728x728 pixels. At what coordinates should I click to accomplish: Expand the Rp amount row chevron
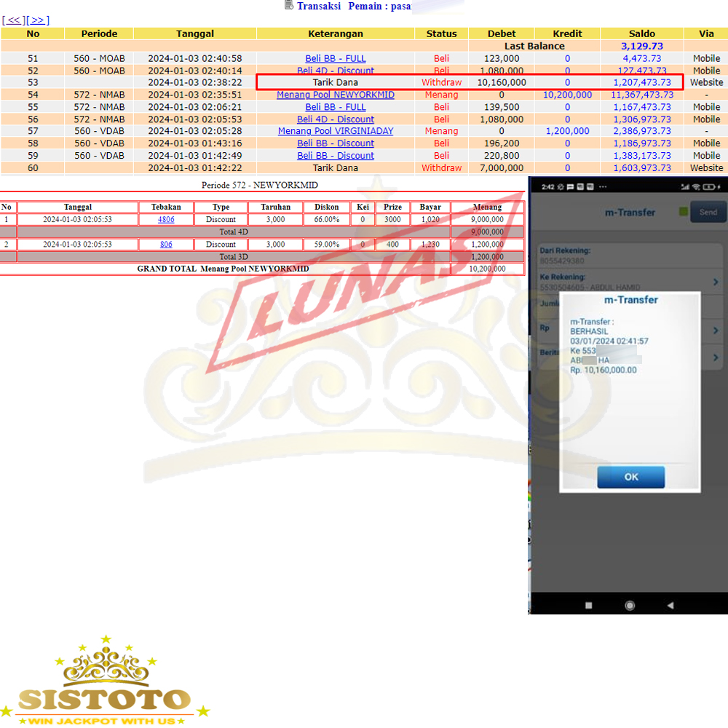[x=715, y=331]
